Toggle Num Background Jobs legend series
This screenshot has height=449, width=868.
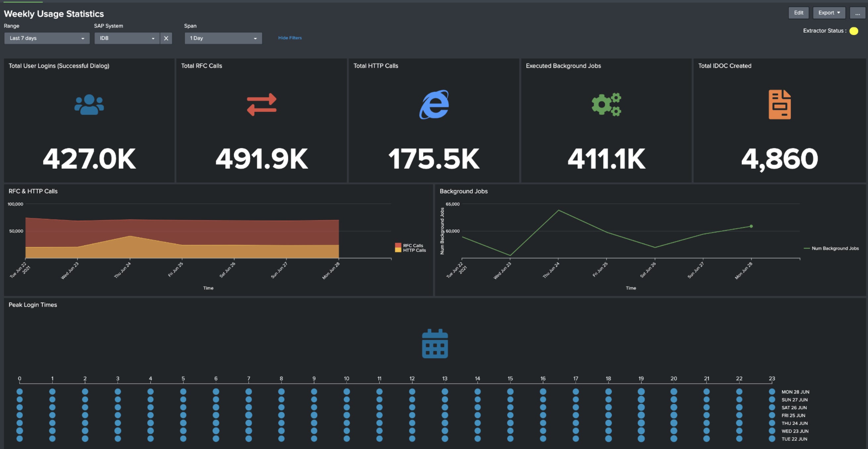835,248
